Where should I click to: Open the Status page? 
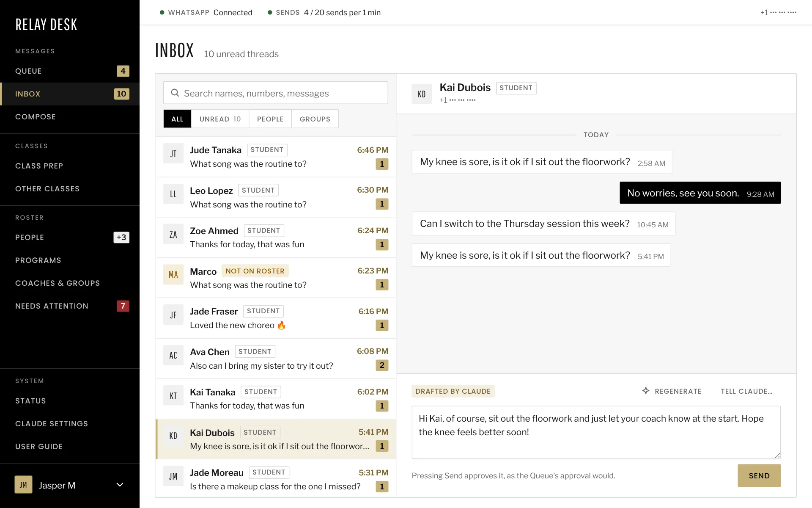click(x=70, y=401)
